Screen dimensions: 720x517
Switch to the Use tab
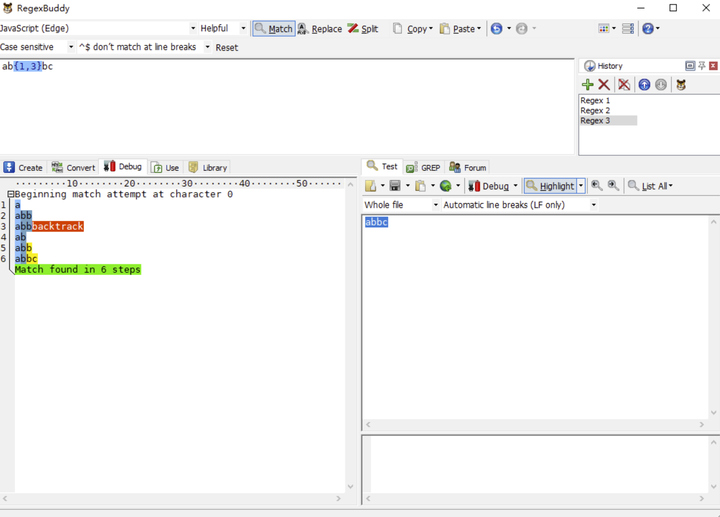pos(165,168)
